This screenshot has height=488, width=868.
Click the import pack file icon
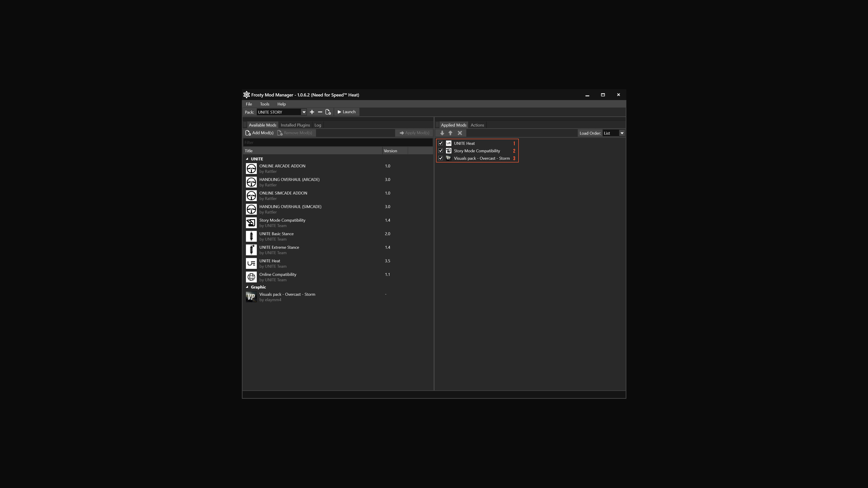coord(328,112)
